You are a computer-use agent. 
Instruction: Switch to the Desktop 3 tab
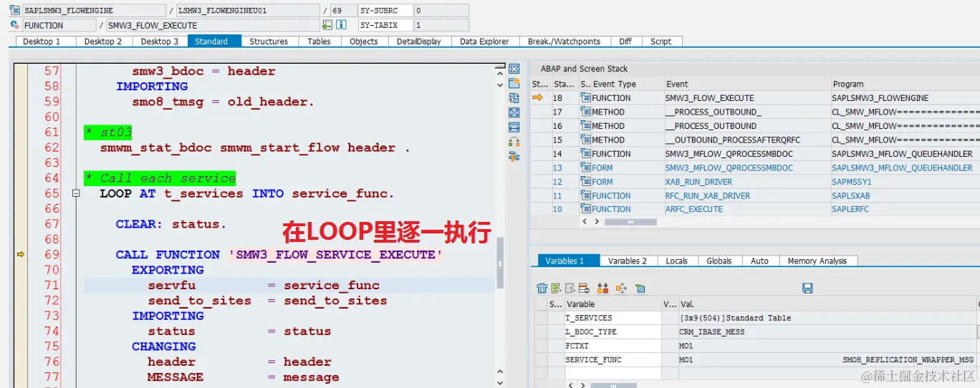[160, 42]
